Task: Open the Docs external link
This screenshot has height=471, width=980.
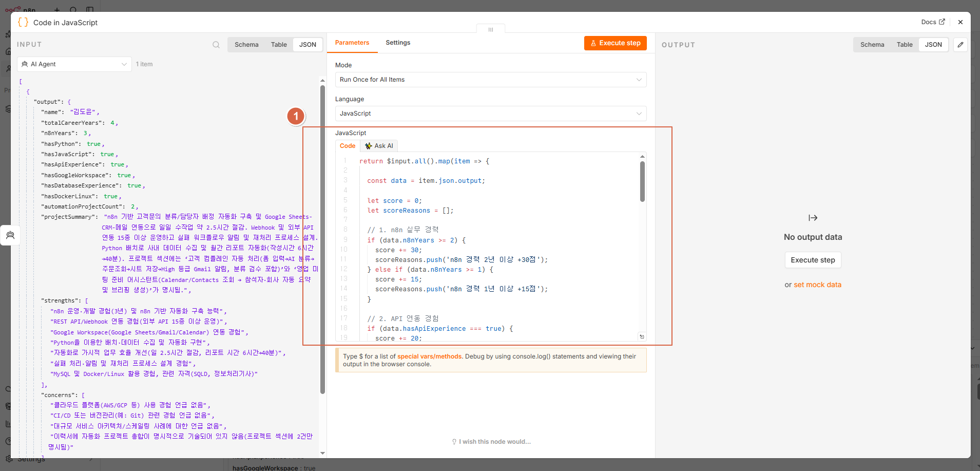Action: [933, 22]
